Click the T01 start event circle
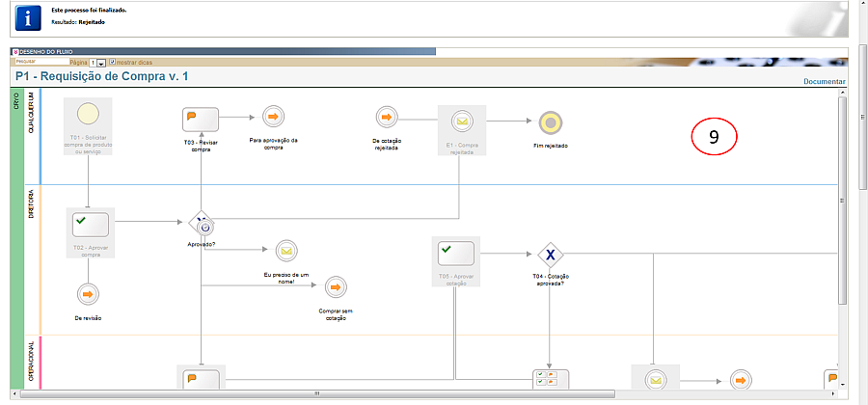The image size is (868, 405). (x=88, y=114)
